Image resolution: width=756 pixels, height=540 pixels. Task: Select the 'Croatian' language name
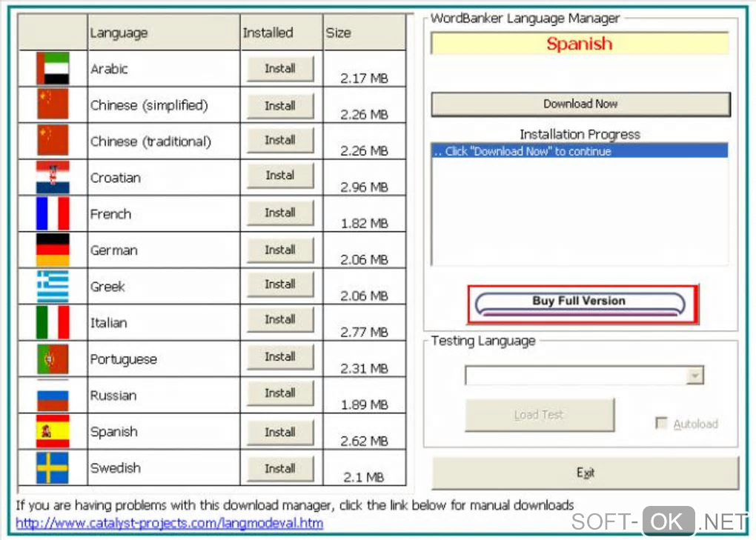(x=116, y=178)
